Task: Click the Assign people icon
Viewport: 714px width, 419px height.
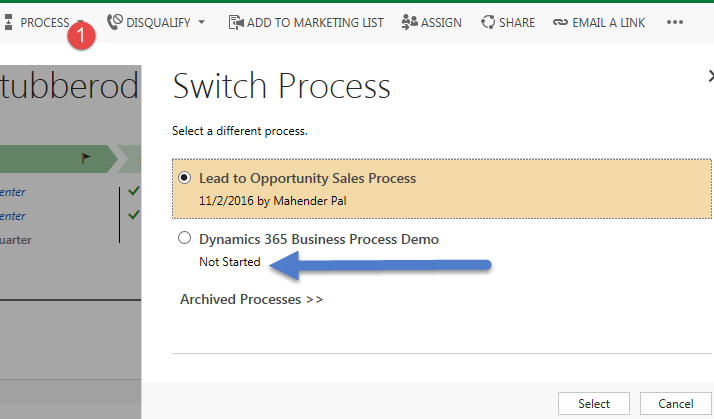Action: point(410,22)
